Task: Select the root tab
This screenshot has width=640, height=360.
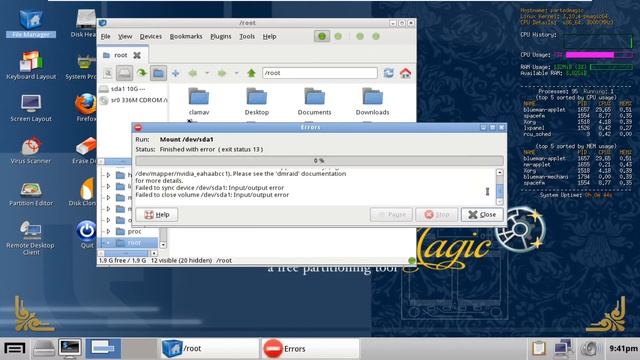Action: (122, 55)
